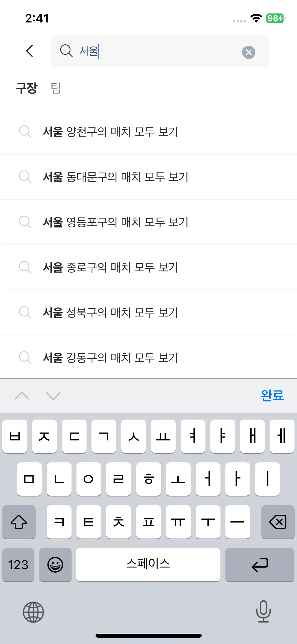The width and height of the screenshot is (297, 644).
Task: Jump to next field with down chevron
Action: pyautogui.click(x=53, y=396)
